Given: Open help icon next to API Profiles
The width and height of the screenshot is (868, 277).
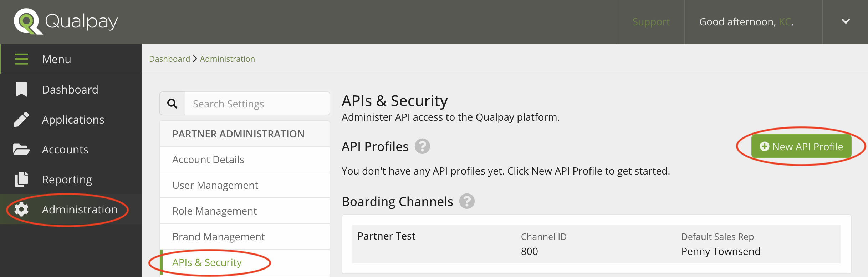Looking at the screenshot, I should coord(422,146).
